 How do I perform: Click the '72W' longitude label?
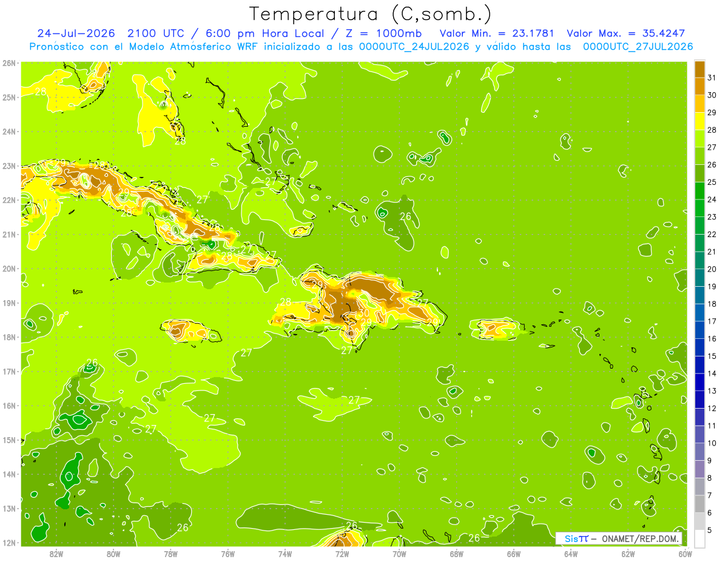[342, 554]
